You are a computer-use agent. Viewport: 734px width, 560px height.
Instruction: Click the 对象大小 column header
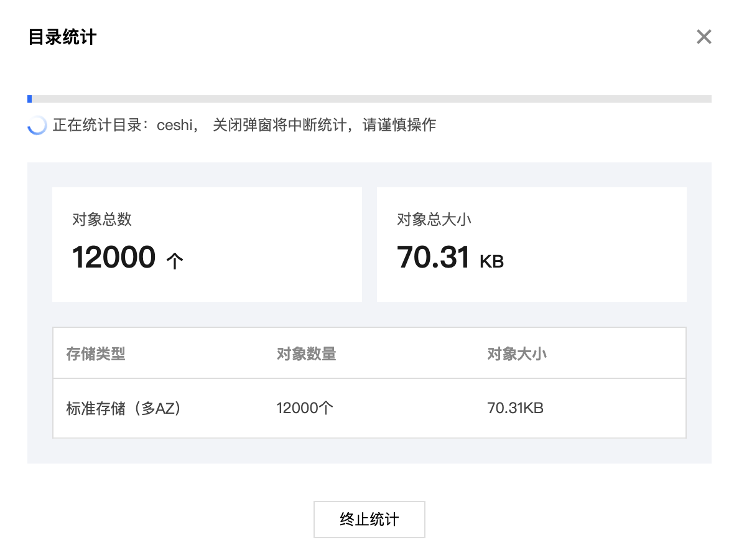[x=516, y=355]
